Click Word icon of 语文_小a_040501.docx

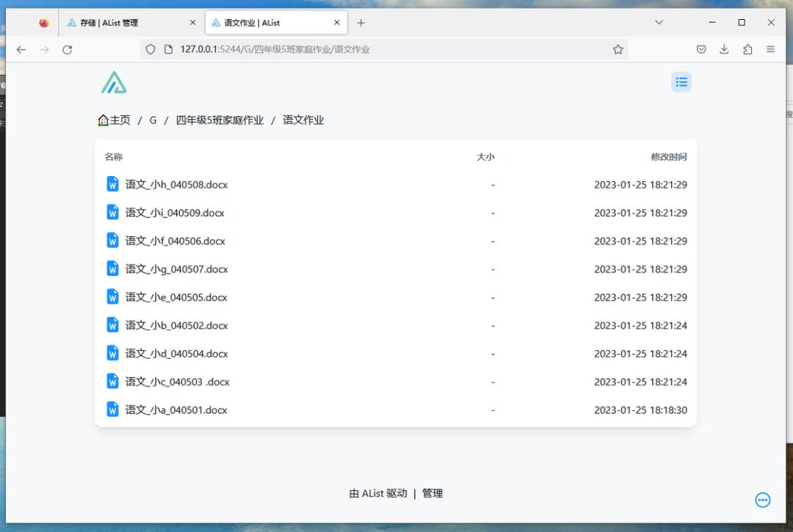(112, 409)
